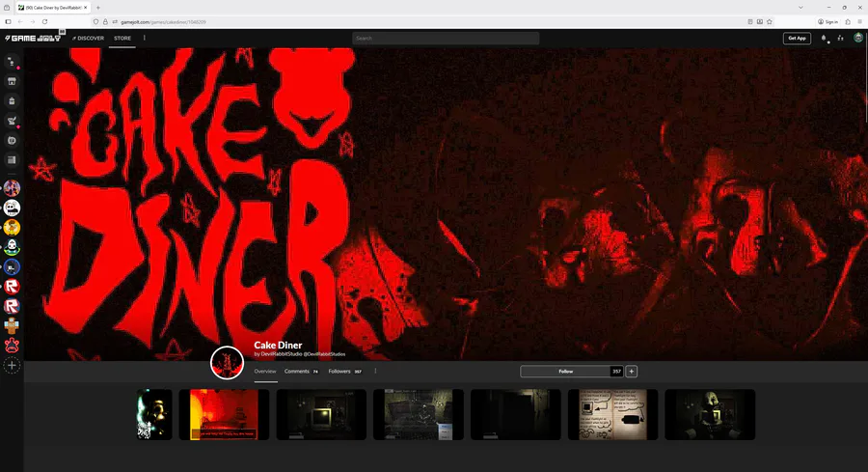Image resolution: width=868 pixels, height=472 pixels.
Task: Open notifications bell in Game Jolt header
Action: pyautogui.click(x=824, y=39)
